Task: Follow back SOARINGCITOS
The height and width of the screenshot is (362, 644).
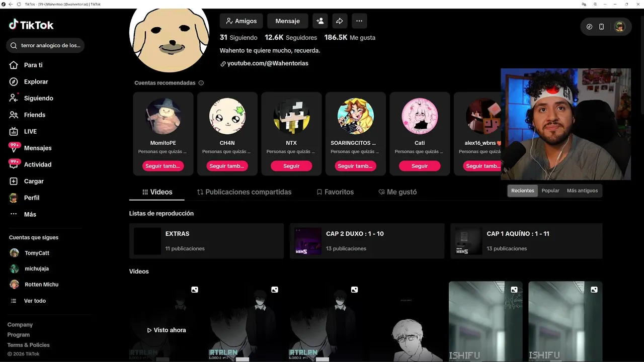Action: 356,166
